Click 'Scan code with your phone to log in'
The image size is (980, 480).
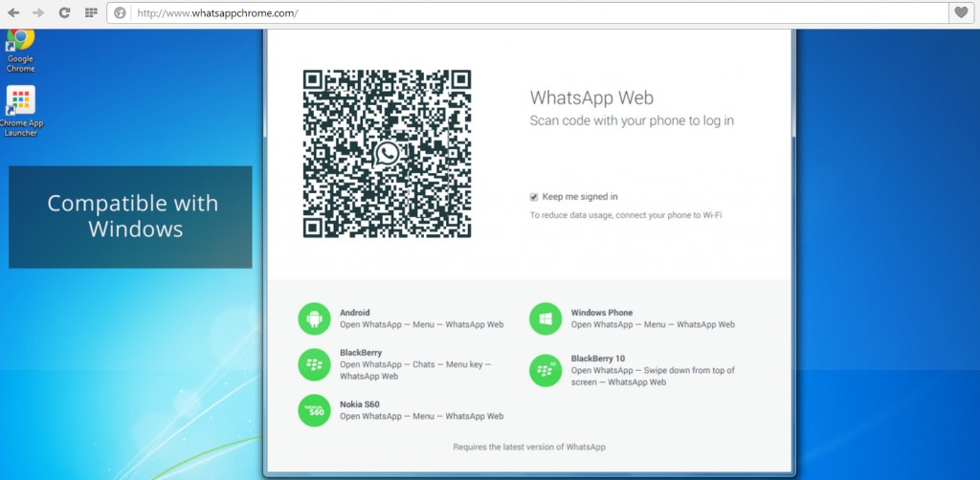point(632,121)
